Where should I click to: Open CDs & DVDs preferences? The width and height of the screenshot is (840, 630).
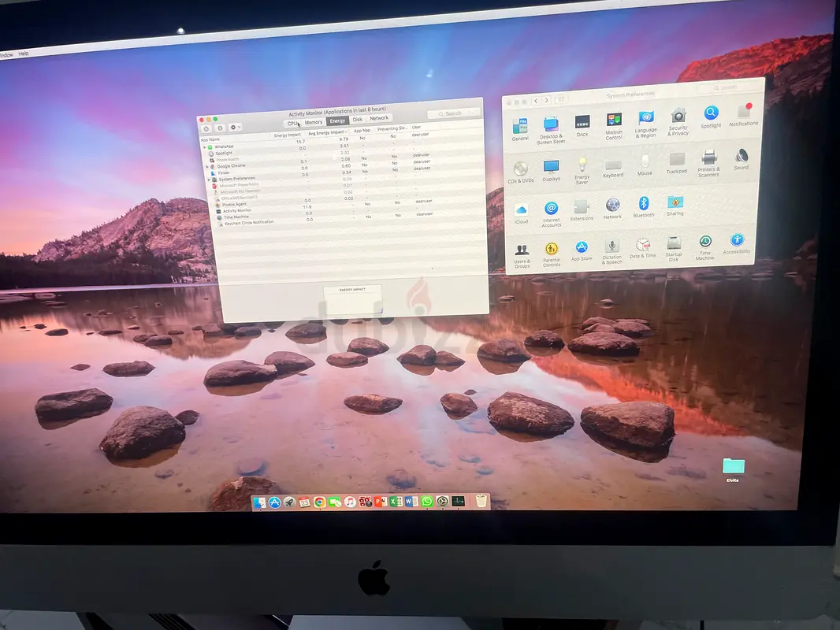click(x=521, y=172)
